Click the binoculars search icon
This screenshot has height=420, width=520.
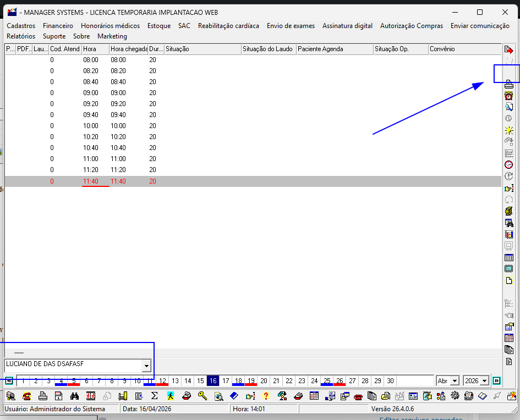[75, 396]
